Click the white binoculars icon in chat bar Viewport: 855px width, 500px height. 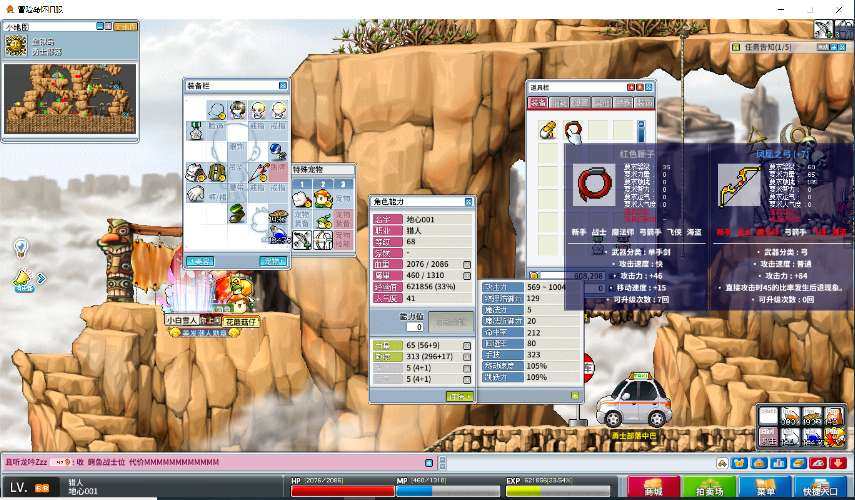click(x=722, y=463)
